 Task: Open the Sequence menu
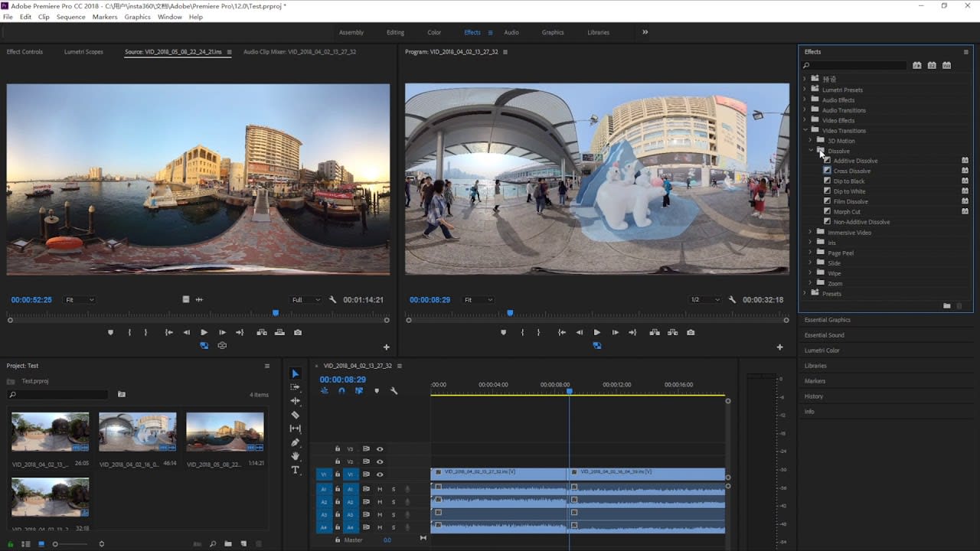pyautogui.click(x=70, y=17)
